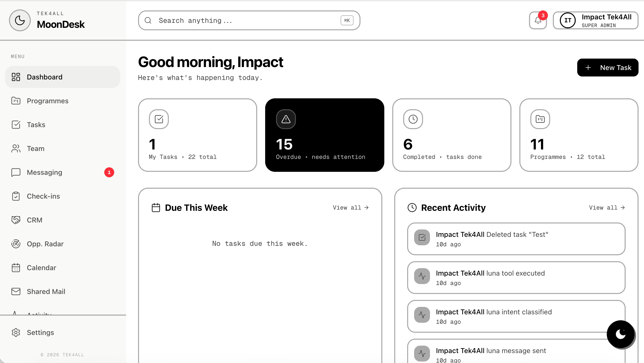The height and width of the screenshot is (363, 644).
Task: Open the 15 Overdue tasks card
Action: [324, 135]
